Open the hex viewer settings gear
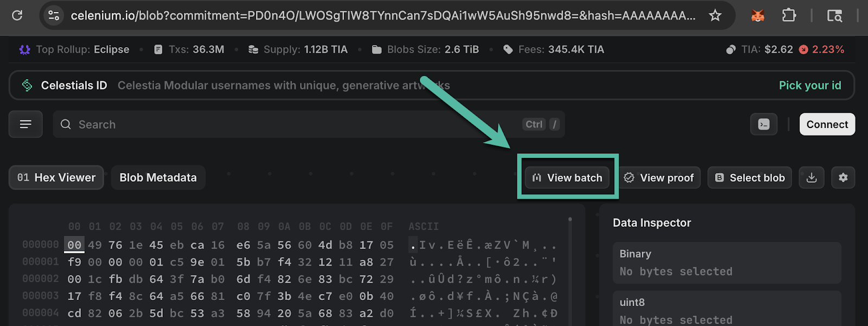This screenshot has width=868, height=326. click(x=843, y=177)
